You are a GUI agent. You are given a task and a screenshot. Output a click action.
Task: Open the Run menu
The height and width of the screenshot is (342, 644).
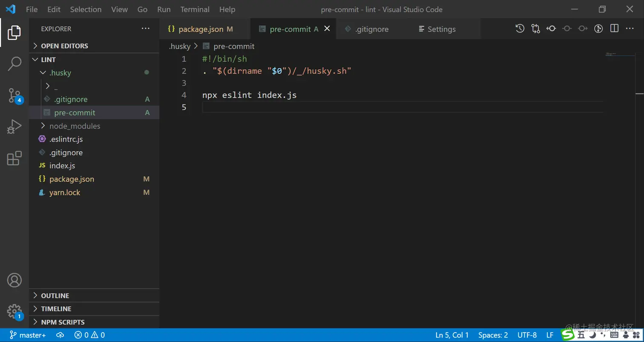coord(164,9)
